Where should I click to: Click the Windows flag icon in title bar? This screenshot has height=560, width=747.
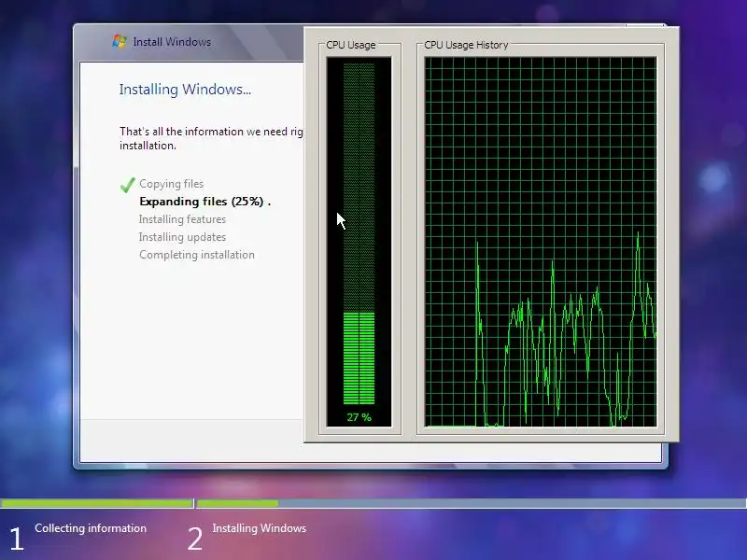coord(120,41)
